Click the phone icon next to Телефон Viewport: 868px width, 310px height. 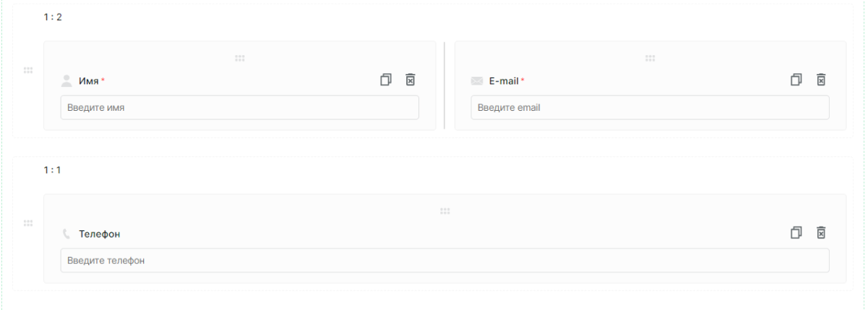67,234
